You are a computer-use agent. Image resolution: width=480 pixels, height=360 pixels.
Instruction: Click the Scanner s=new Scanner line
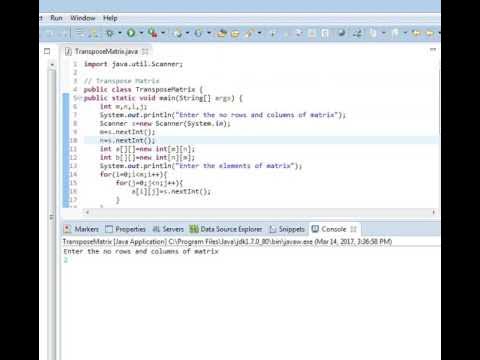(165, 123)
